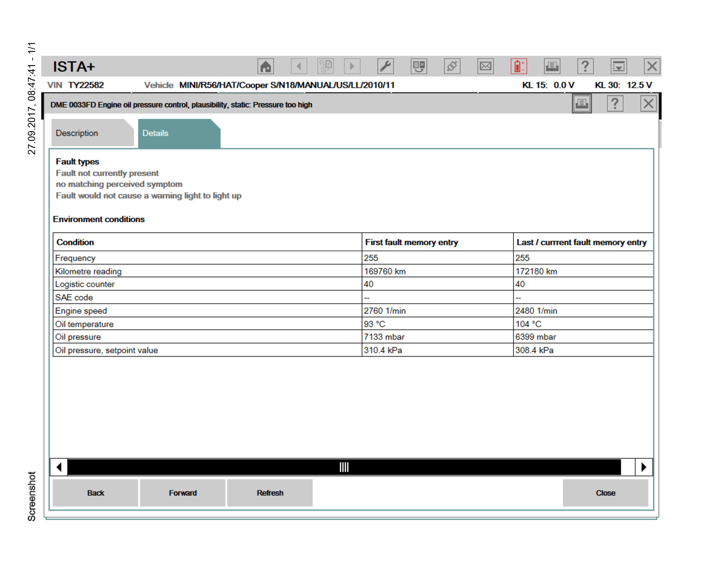The height and width of the screenshot is (563, 728).
Task: Open the copy documents toolbar icon
Action: coord(325,66)
